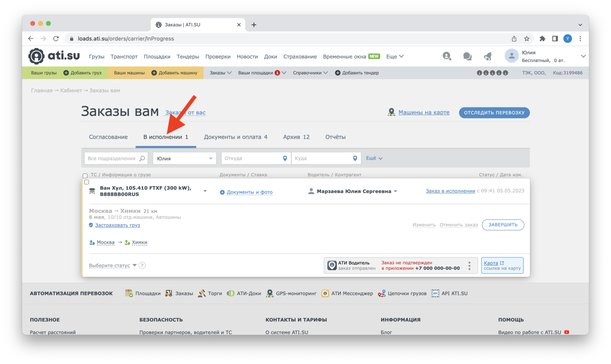Open the Заказы dropdown in the sub menu
This screenshot has height=364, width=611.
coord(220,73)
